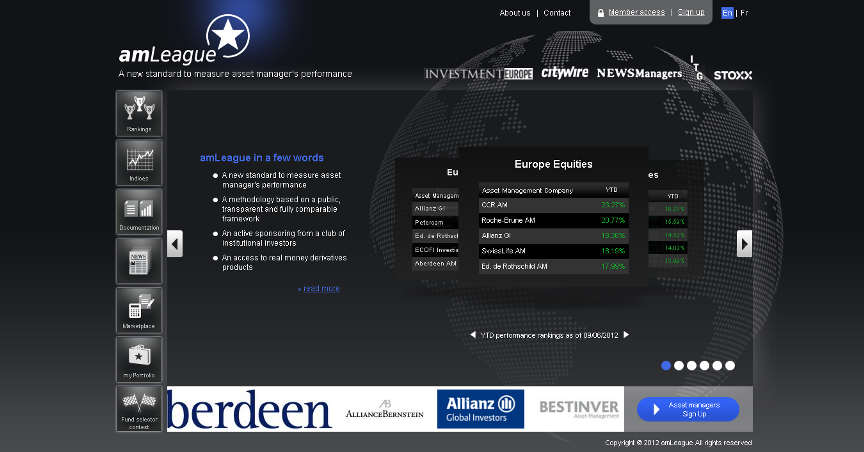This screenshot has width=864, height=452.
Task: Click the ITG partner logo
Action: (x=697, y=67)
